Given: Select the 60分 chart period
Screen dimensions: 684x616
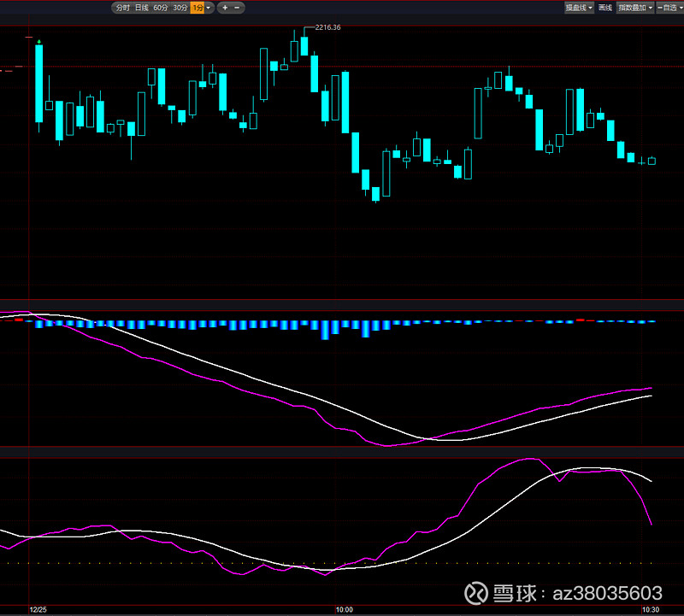Looking at the screenshot, I should (x=161, y=8).
